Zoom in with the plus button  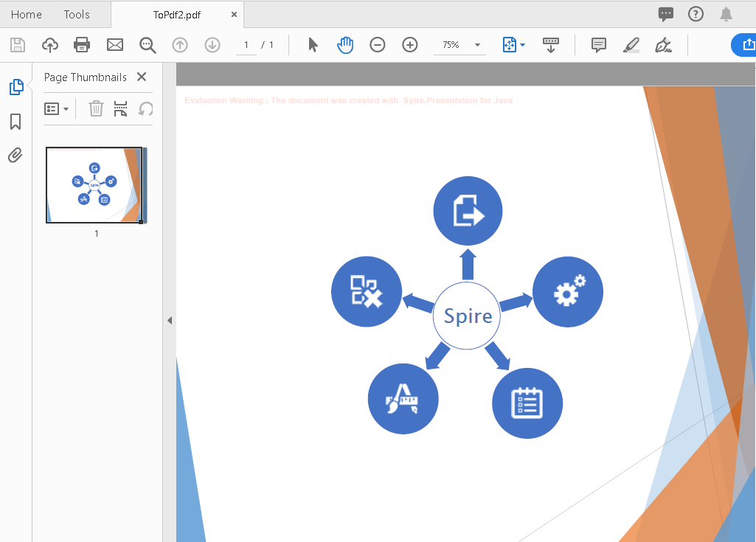tap(410, 45)
